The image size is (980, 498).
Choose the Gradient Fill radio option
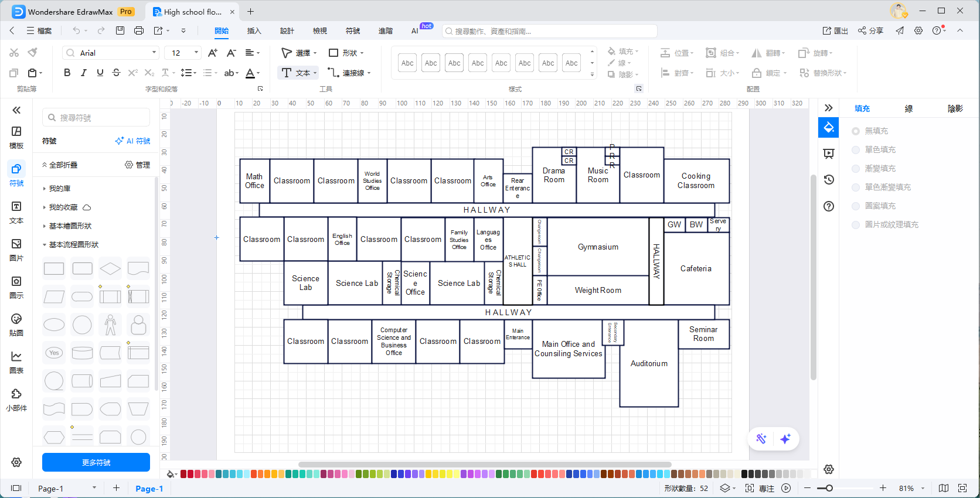[856, 169]
